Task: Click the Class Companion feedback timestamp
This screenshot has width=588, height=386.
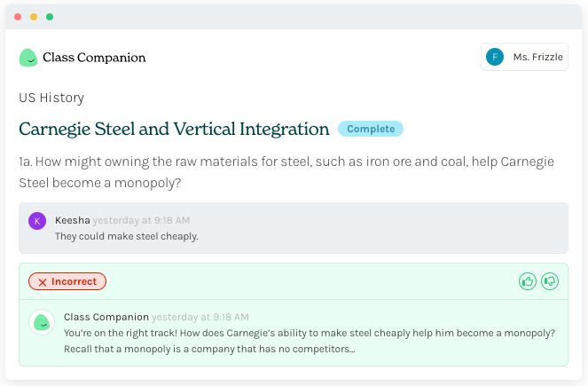Action: 200,317
